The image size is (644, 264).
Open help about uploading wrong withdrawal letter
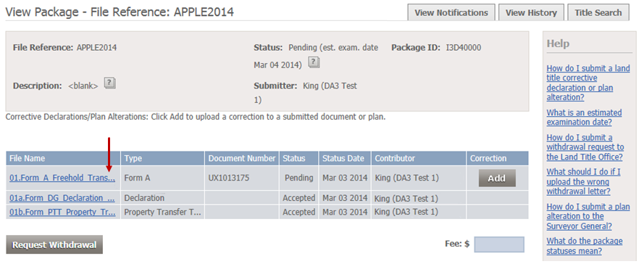coord(583,182)
